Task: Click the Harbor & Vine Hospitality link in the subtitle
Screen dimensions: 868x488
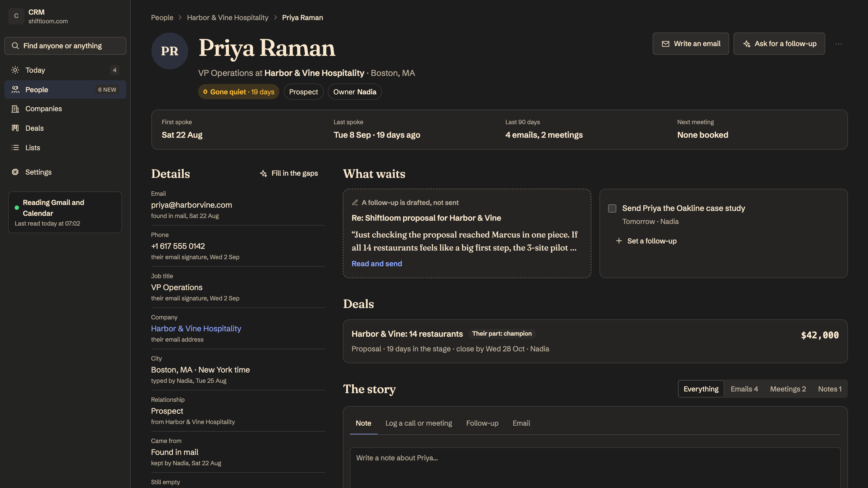Action: click(x=314, y=73)
